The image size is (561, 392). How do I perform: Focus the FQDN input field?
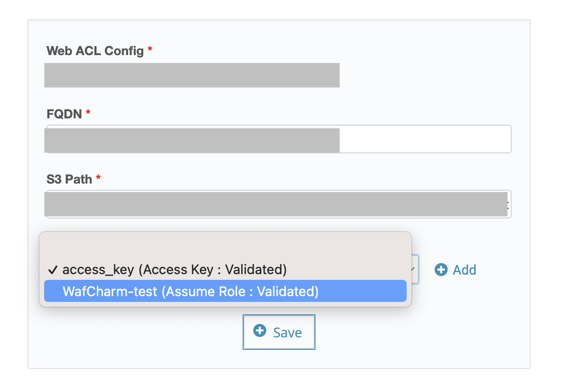pos(279,139)
